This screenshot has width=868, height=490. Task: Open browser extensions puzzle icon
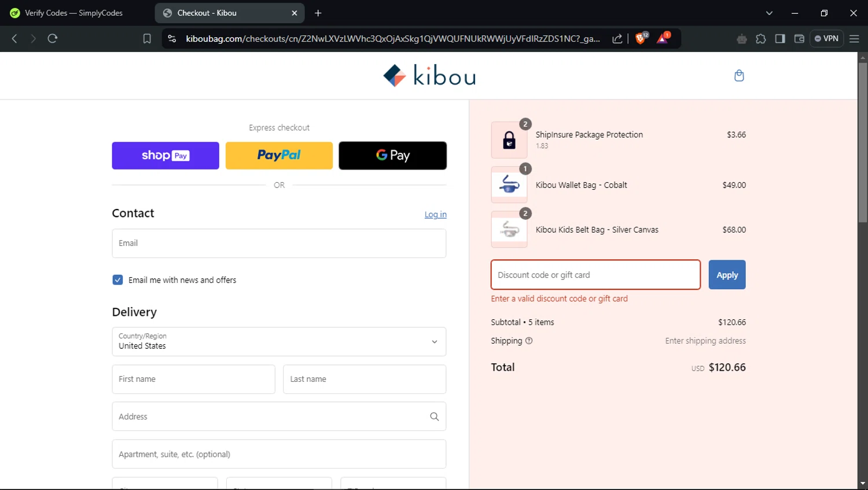761,39
